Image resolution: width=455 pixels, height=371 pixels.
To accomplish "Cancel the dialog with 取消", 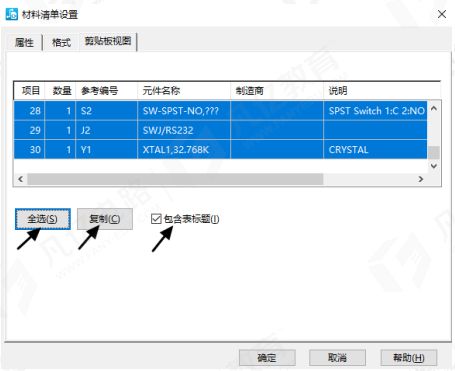I will tap(337, 358).
